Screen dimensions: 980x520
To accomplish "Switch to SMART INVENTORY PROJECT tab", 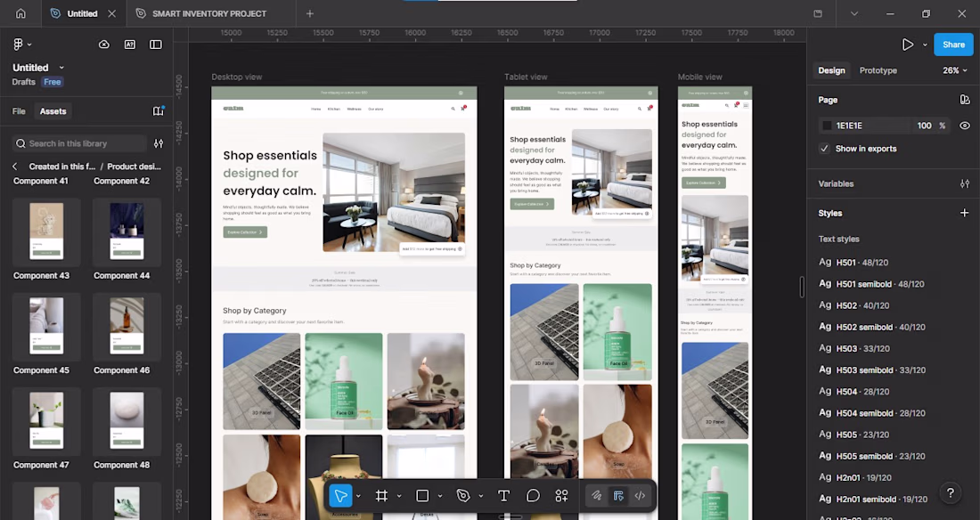I will pos(209,13).
